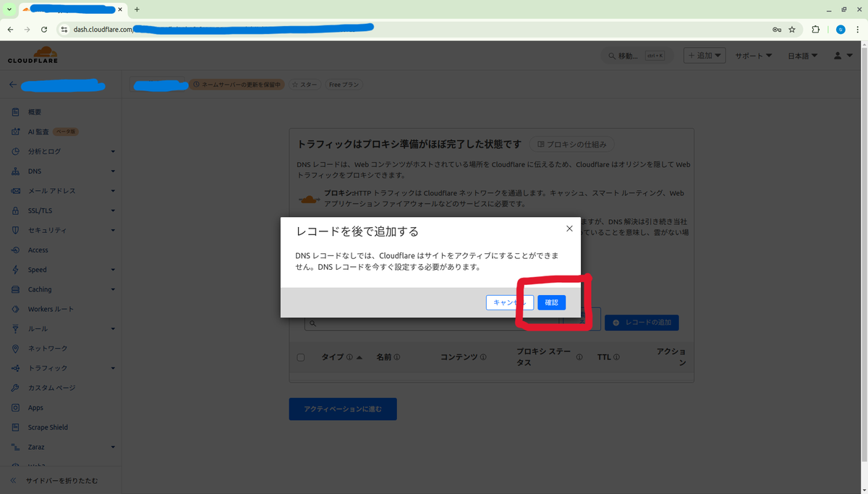Open the 概要 sidebar icon
This screenshot has height=494, width=868.
(x=15, y=112)
